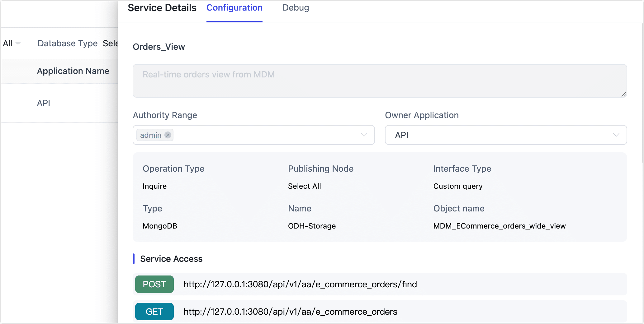Click the GET method badge
This screenshot has width=644, height=324.
pos(154,311)
